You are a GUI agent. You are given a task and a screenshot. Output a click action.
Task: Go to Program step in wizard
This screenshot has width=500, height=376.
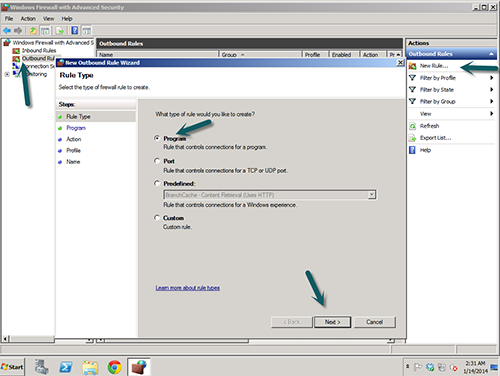click(76, 128)
